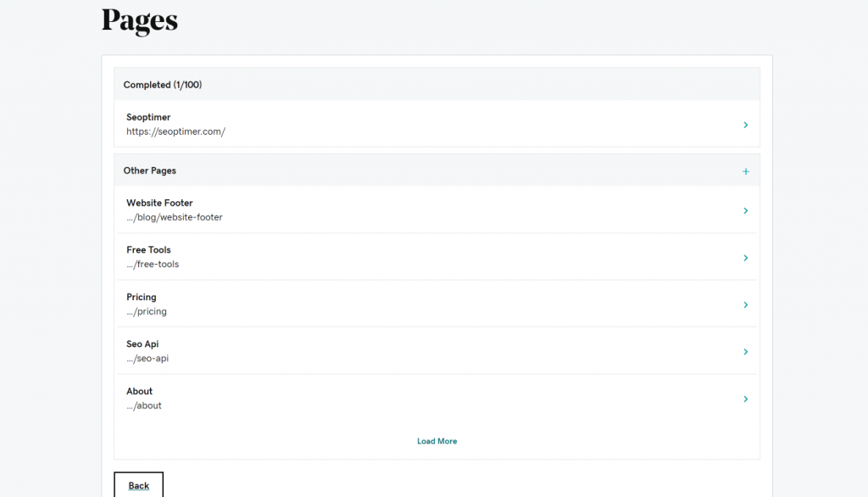Click the .../pricing path text
Screen dimensions: 868x497
click(x=146, y=311)
